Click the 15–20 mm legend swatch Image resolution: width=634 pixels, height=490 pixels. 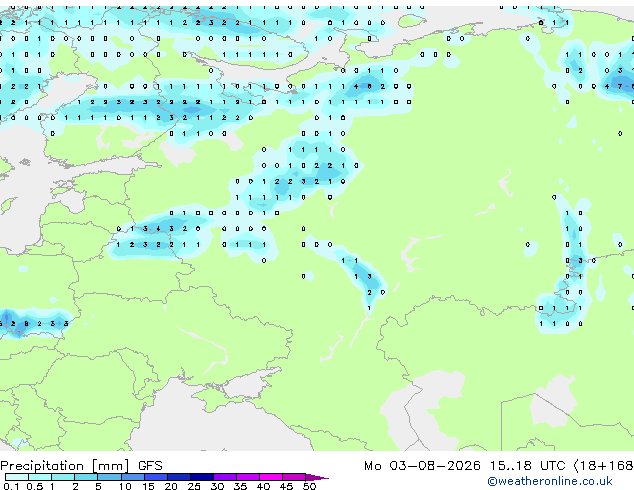pyautogui.click(x=155, y=477)
